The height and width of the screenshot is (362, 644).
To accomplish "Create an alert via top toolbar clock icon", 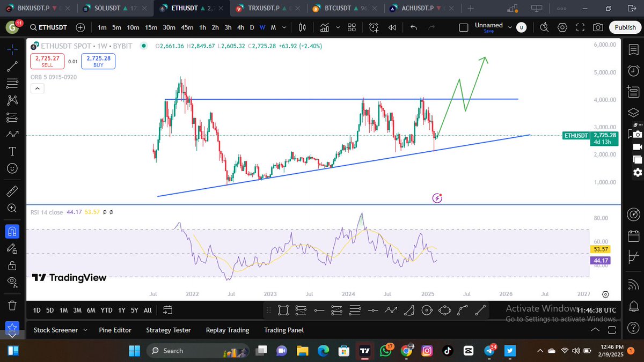I will pyautogui.click(x=374, y=28).
